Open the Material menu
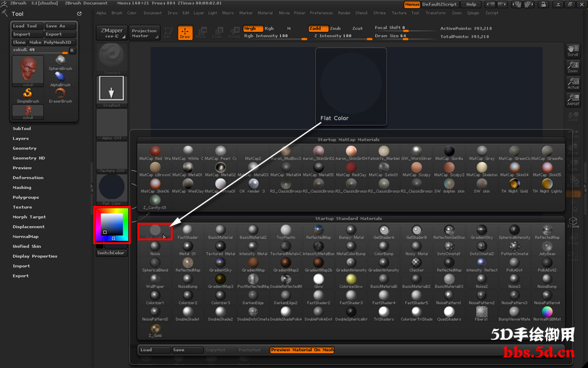 pyautogui.click(x=265, y=13)
